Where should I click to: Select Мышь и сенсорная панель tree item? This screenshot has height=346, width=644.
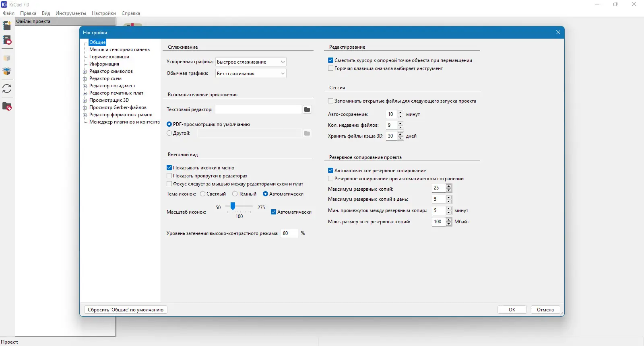pyautogui.click(x=120, y=49)
